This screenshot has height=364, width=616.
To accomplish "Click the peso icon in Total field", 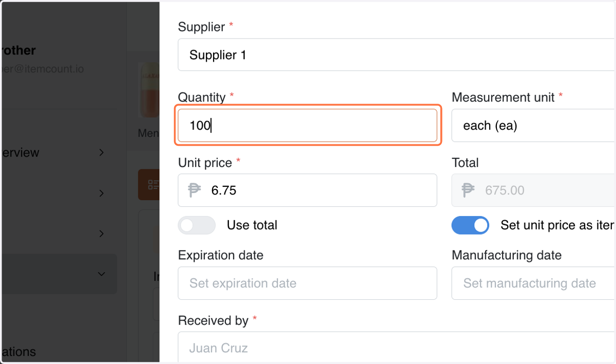I will point(468,190).
